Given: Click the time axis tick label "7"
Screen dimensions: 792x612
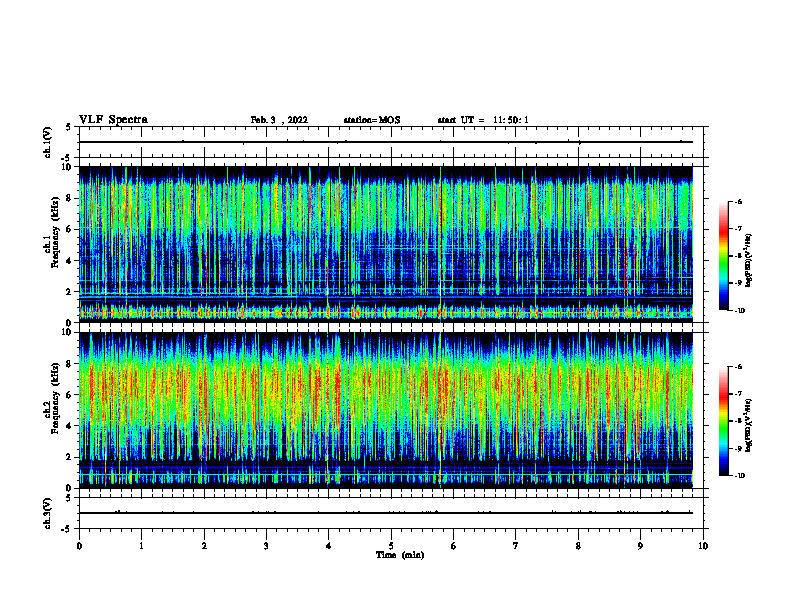Looking at the screenshot, I should [x=515, y=546].
